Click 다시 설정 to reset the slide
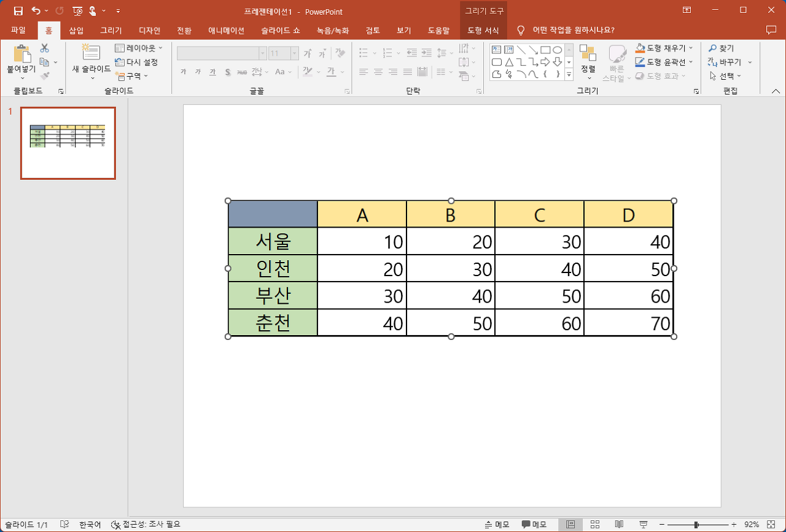 136,62
